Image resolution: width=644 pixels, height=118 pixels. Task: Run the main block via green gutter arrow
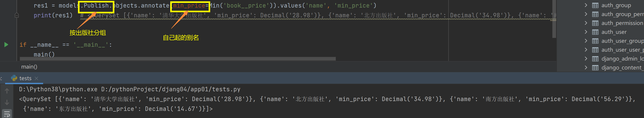click(6, 45)
